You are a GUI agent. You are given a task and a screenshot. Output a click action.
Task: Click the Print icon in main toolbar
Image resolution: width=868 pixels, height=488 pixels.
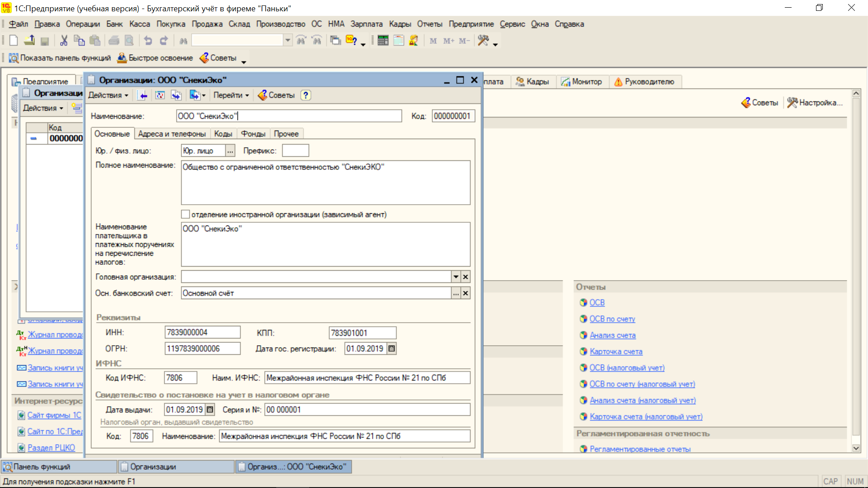pyautogui.click(x=114, y=41)
